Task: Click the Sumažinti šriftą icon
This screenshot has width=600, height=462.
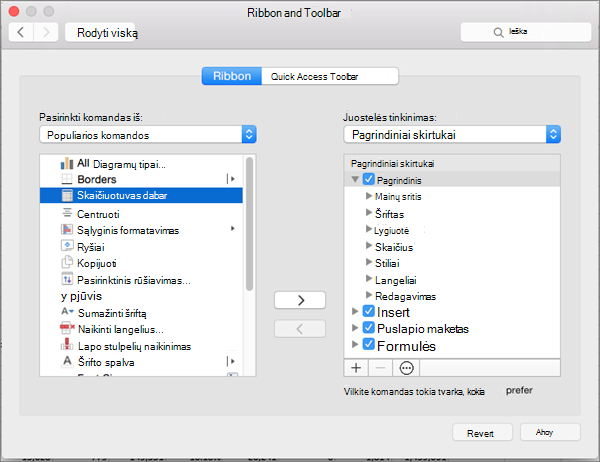Action: click(67, 312)
